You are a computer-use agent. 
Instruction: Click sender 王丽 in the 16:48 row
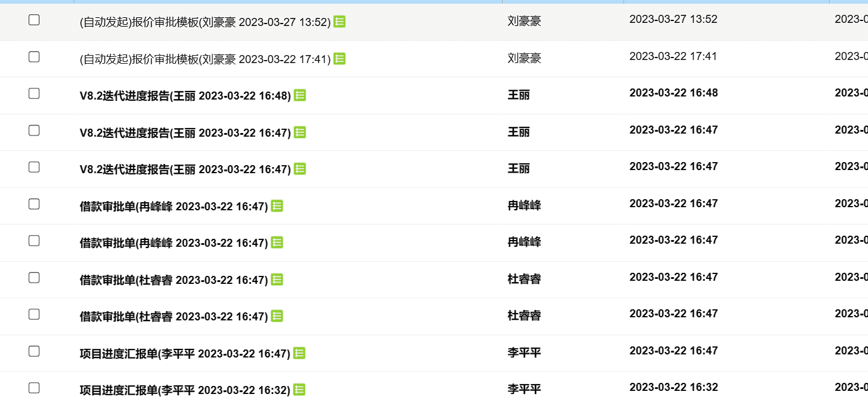tap(519, 95)
